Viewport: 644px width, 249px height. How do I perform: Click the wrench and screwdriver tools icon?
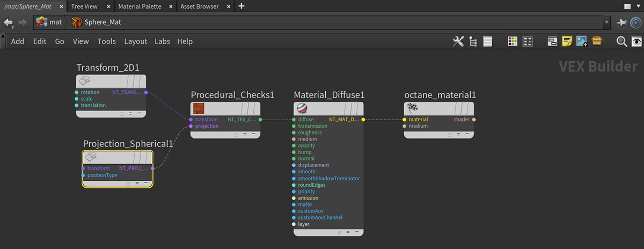(x=458, y=41)
